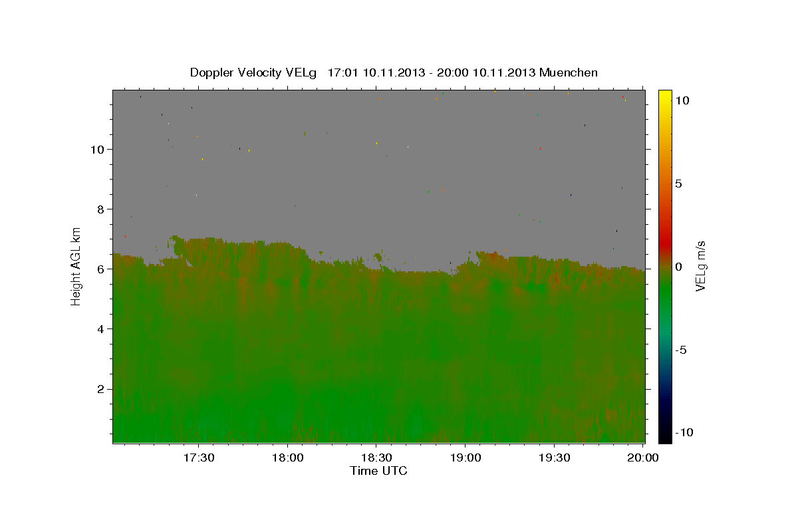Click the '19:00' time axis label

tap(465, 458)
